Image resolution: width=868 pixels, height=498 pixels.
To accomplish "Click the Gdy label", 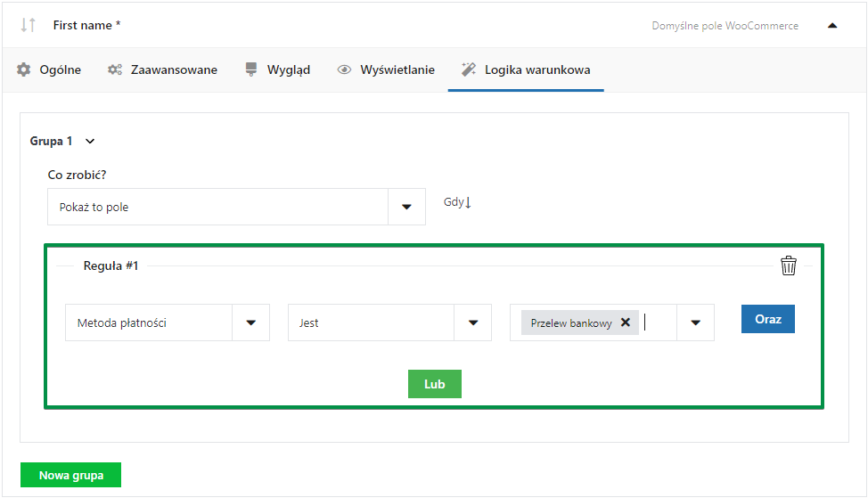I will point(457,202).
